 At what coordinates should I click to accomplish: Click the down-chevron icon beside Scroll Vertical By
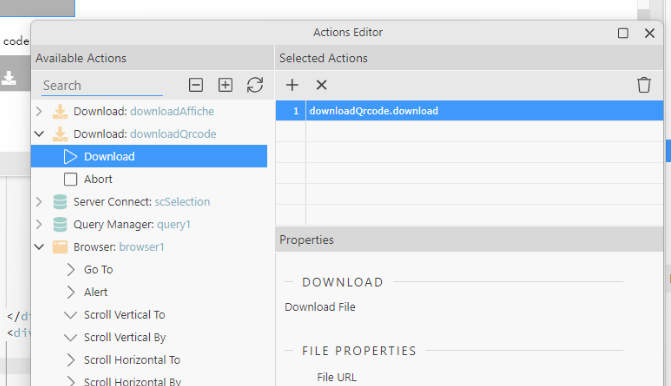click(x=70, y=338)
